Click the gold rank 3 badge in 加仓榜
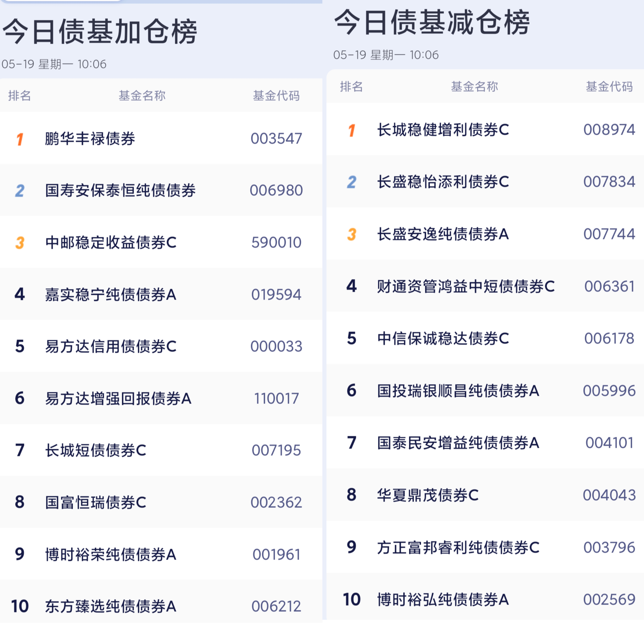Viewport: 644px width, 644px height. [x=20, y=243]
